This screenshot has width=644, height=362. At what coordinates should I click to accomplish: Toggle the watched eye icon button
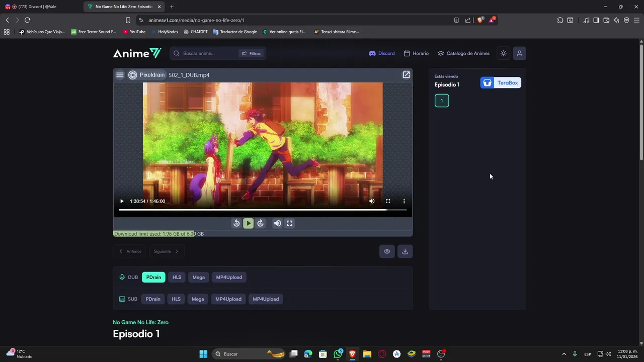[387, 251]
